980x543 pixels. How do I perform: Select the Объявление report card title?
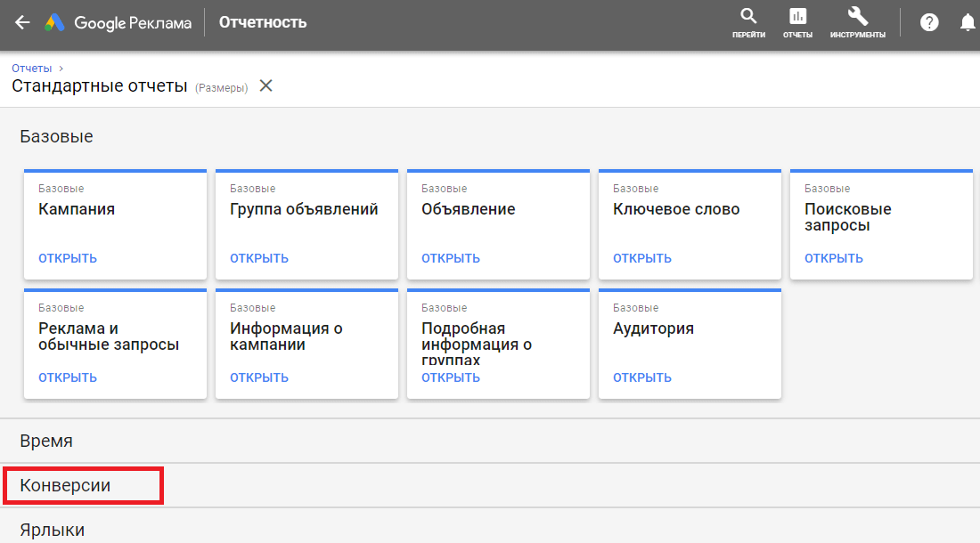pyautogui.click(x=468, y=210)
